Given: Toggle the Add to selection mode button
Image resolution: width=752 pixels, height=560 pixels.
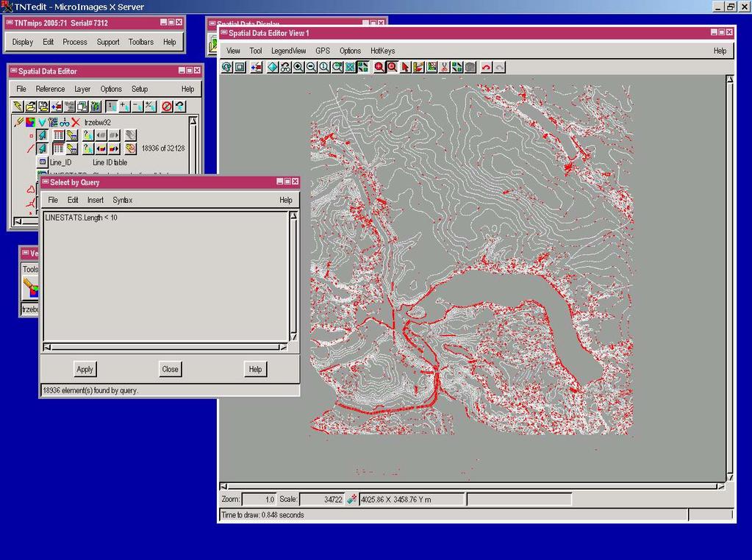Looking at the screenshot, I should click(x=124, y=106).
